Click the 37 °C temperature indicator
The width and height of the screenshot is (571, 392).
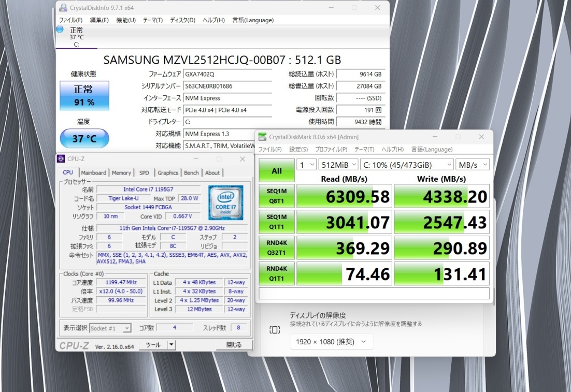point(84,139)
